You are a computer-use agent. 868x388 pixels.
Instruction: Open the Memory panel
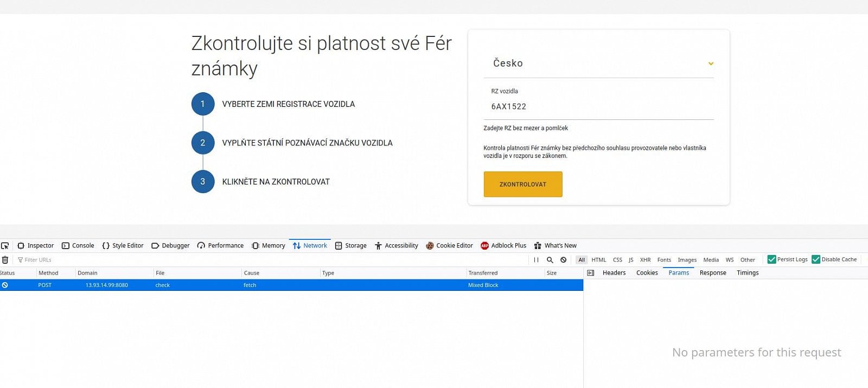[268, 246]
